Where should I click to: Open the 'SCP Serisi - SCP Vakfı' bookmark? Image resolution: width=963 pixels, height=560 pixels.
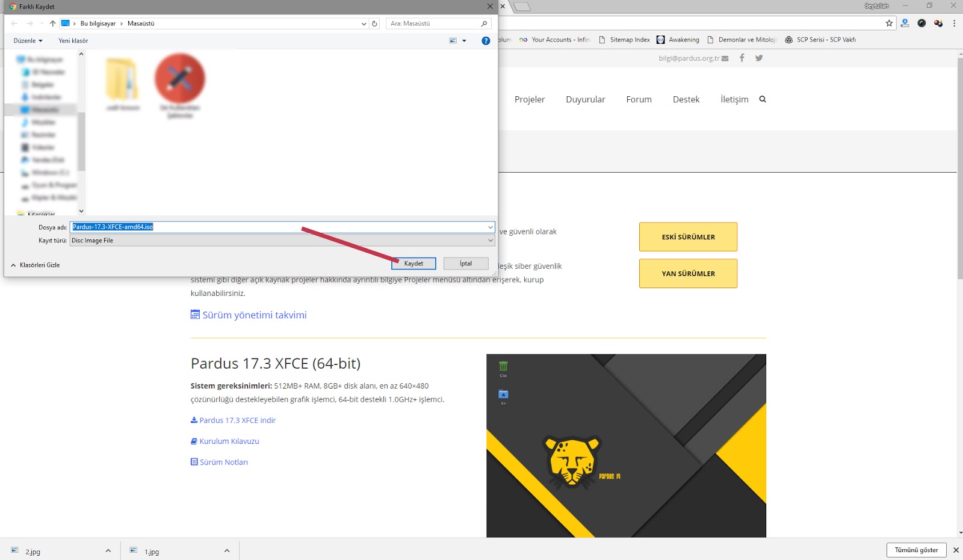[820, 40]
